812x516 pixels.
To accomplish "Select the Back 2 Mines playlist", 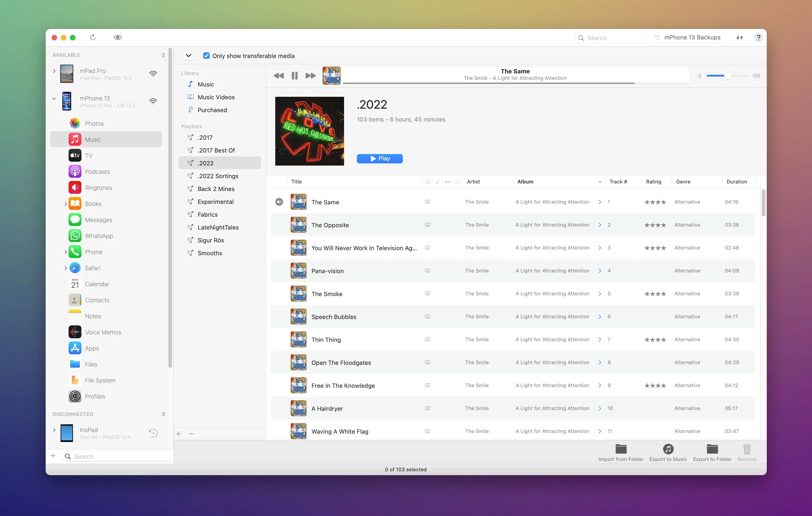I will [x=216, y=189].
